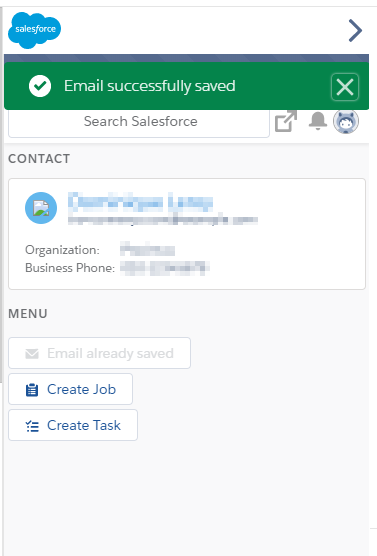Collapse the panel with the right chevron
This screenshot has height=556, width=377.
pos(355,31)
